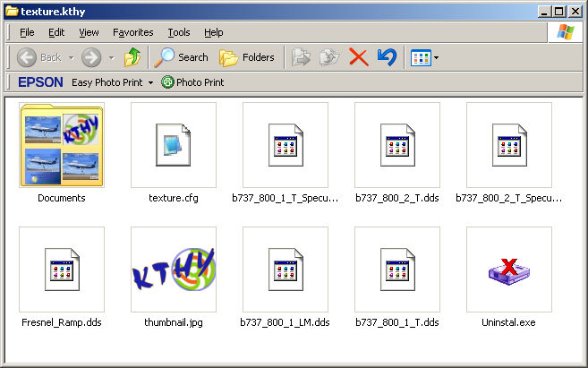
Task: Open the Search magnifier tool
Action: pos(165,57)
